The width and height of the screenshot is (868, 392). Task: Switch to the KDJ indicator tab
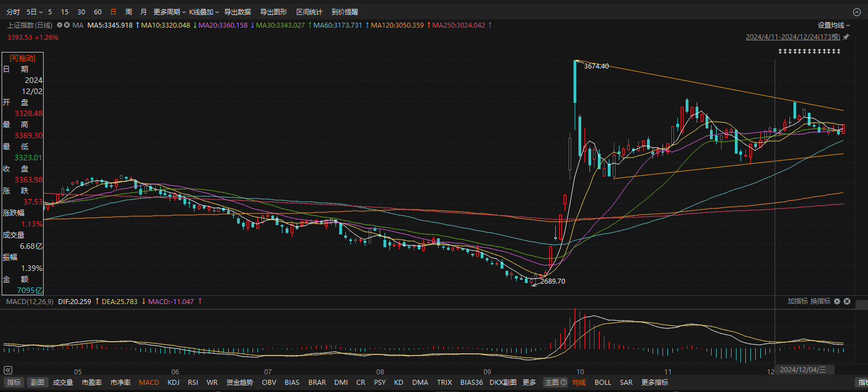coord(173,382)
